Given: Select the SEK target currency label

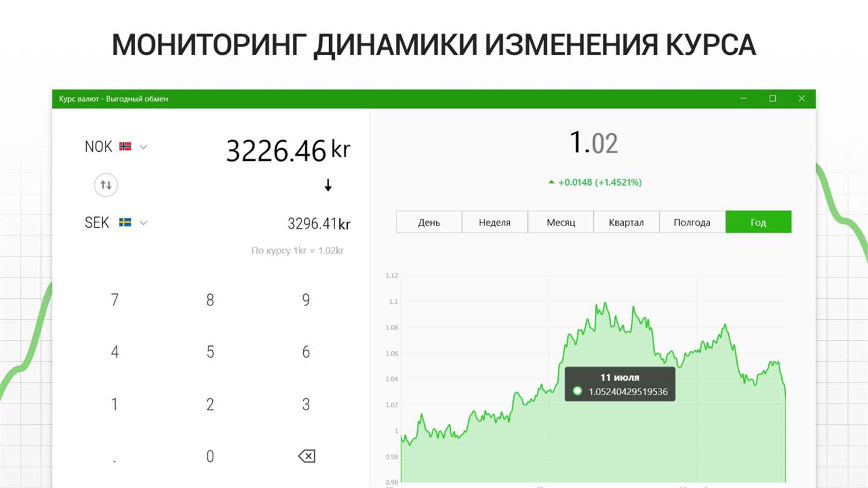Looking at the screenshot, I should point(97,222).
